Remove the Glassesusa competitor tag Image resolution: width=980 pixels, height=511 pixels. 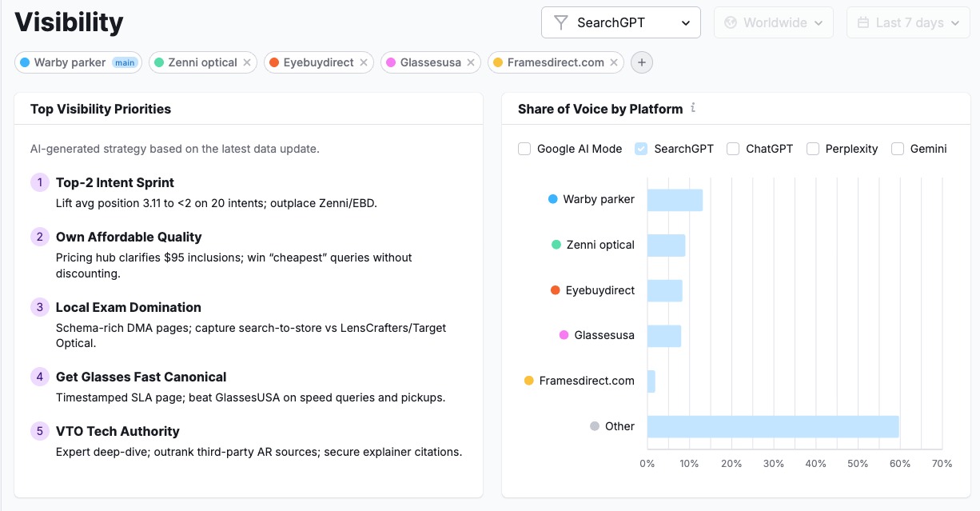[x=471, y=62]
